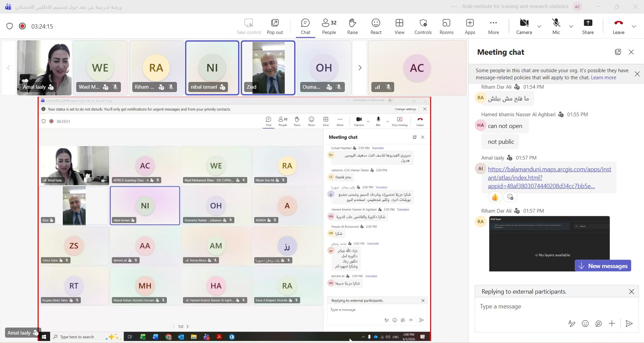This screenshot has width=644, height=343.
Task: Toggle the Camera on
Action: (524, 26)
